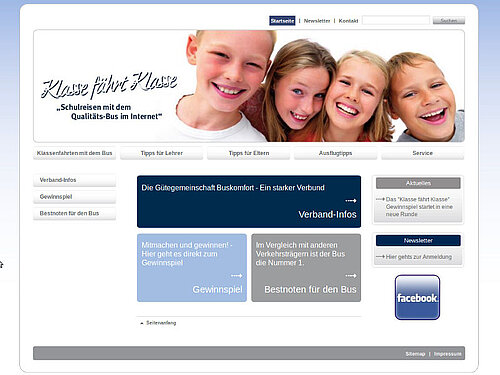Open the Facebook icon link
Viewport: 500px width, 375px height.
pos(417,297)
